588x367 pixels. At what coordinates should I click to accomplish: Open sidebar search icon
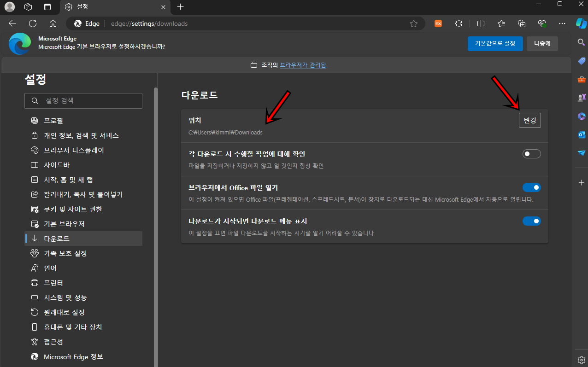(581, 42)
